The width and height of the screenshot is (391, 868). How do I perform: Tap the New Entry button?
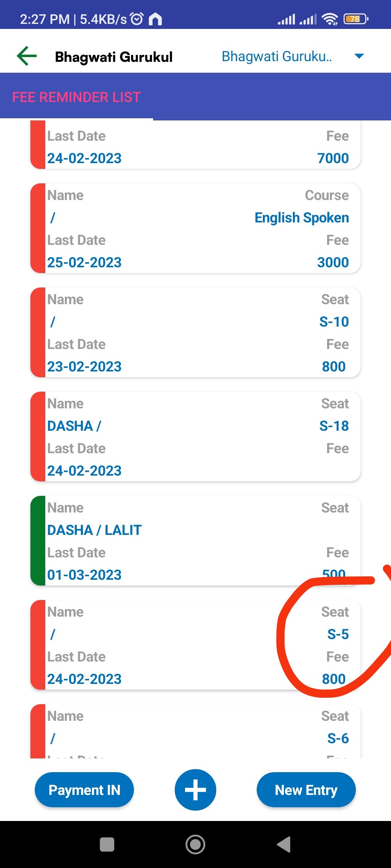[306, 790]
